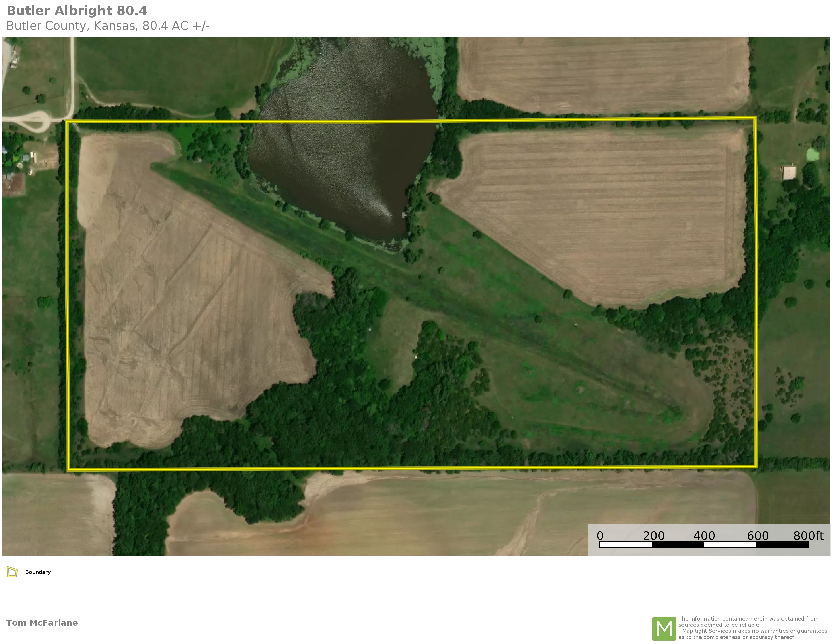
Task: Click the small light-green pond near house
Action: coord(812,155)
